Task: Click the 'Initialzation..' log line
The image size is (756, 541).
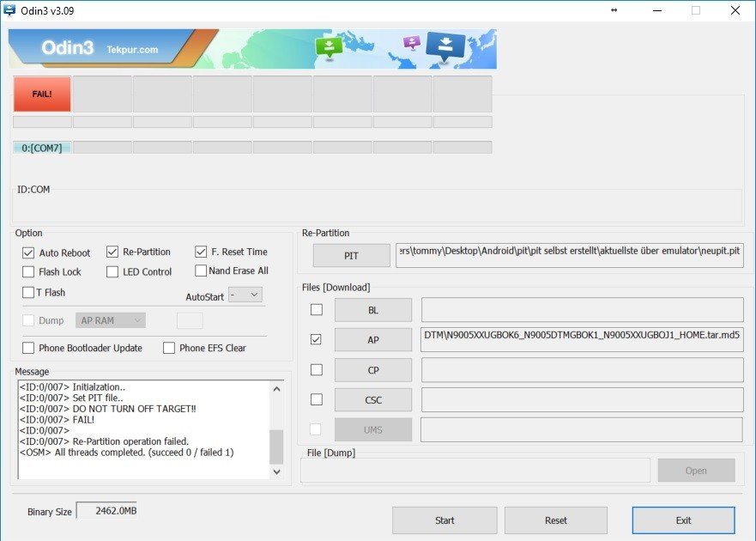Action: point(72,387)
